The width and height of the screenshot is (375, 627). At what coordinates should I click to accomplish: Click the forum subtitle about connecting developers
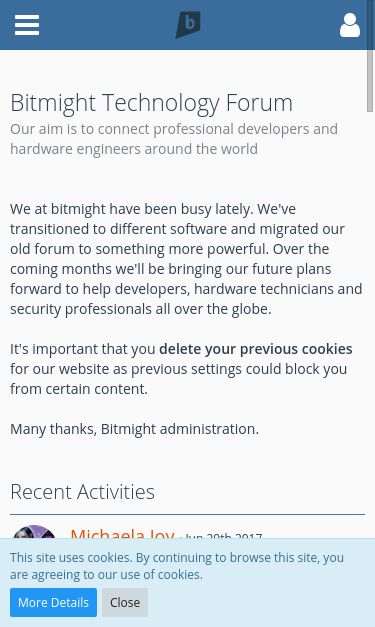pos(174,139)
